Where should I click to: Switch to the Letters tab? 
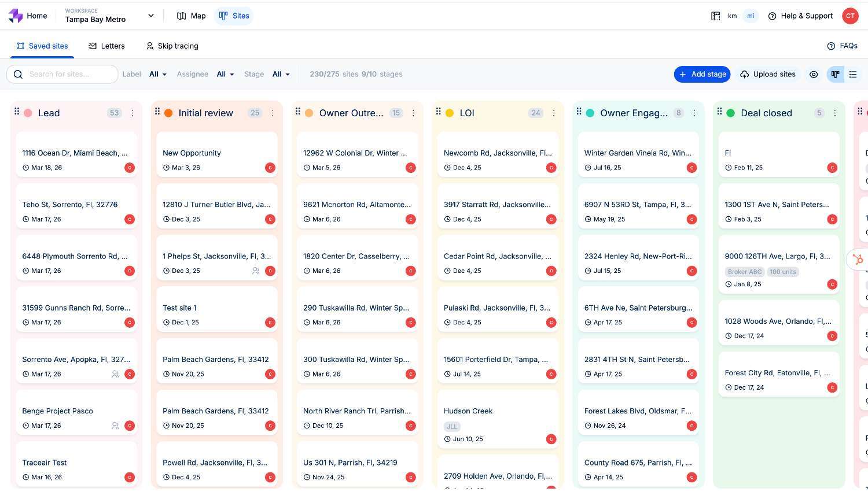pos(106,46)
